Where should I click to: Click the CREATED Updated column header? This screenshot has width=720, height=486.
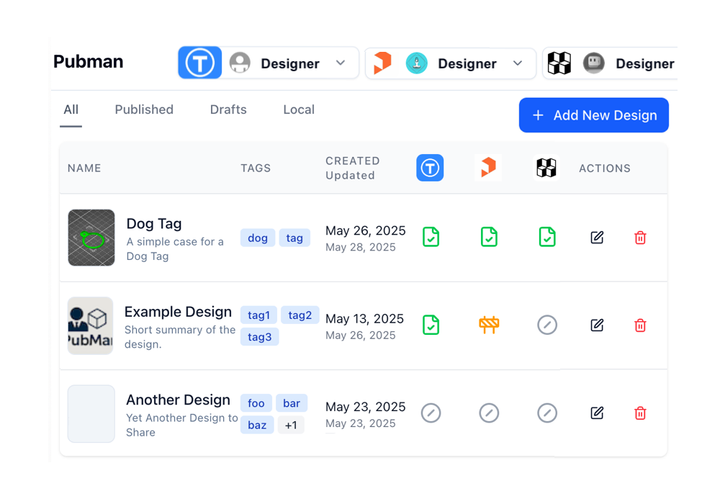point(353,168)
